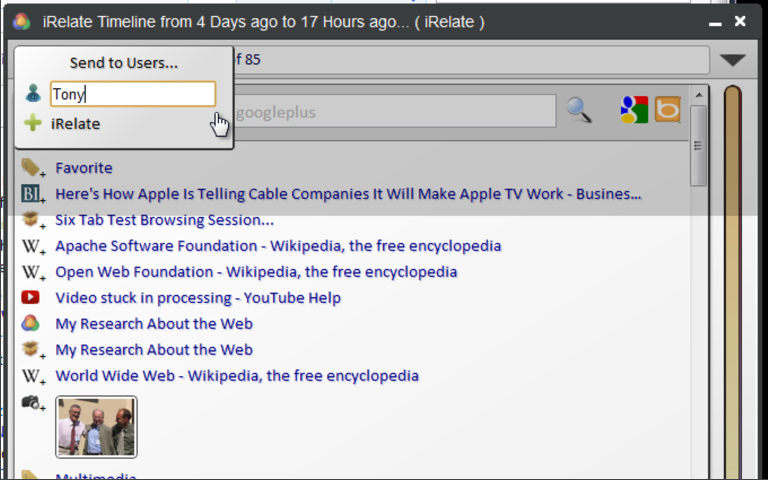
Task: Click the green plus icon next to iRelate
Action: pyautogui.click(x=33, y=123)
